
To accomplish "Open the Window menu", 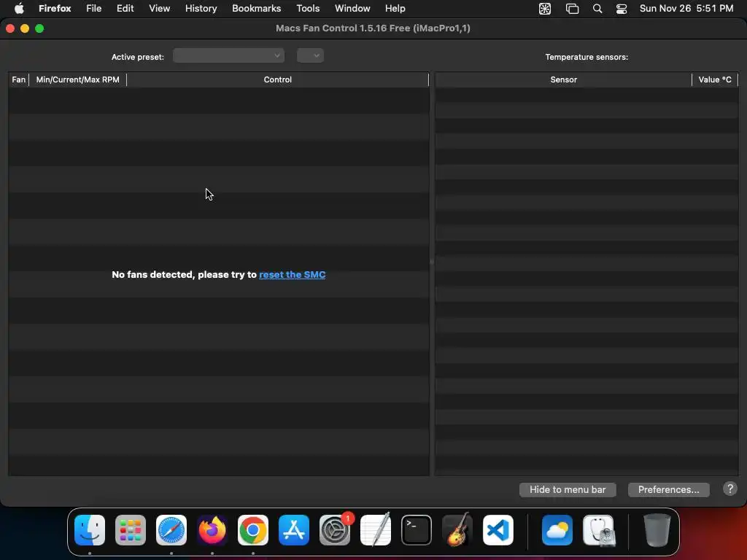I will 352,9.
